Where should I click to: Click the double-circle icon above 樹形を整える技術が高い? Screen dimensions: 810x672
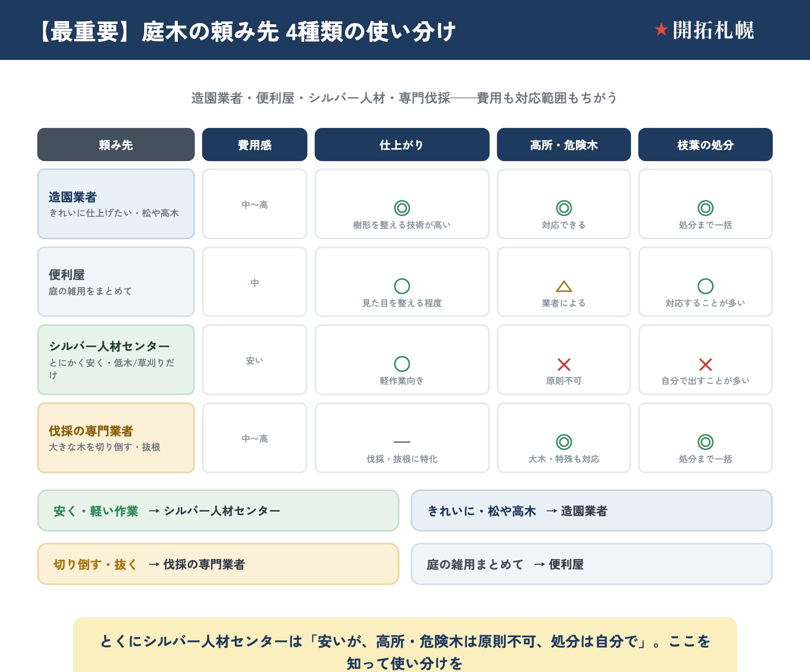point(402,208)
